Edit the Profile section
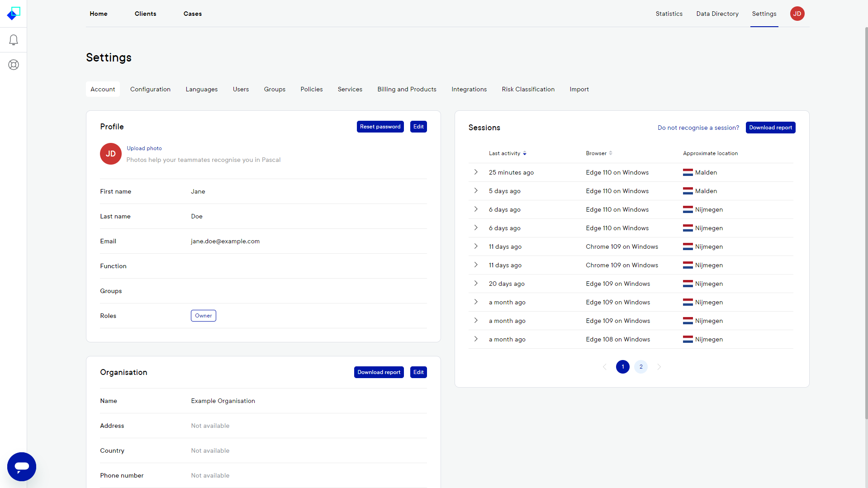The height and width of the screenshot is (488, 868). (418, 127)
